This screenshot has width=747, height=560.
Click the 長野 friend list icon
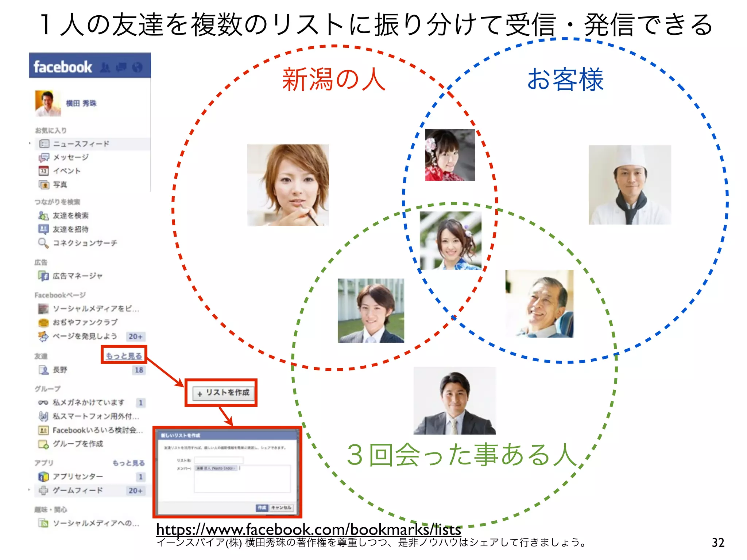coord(43,370)
